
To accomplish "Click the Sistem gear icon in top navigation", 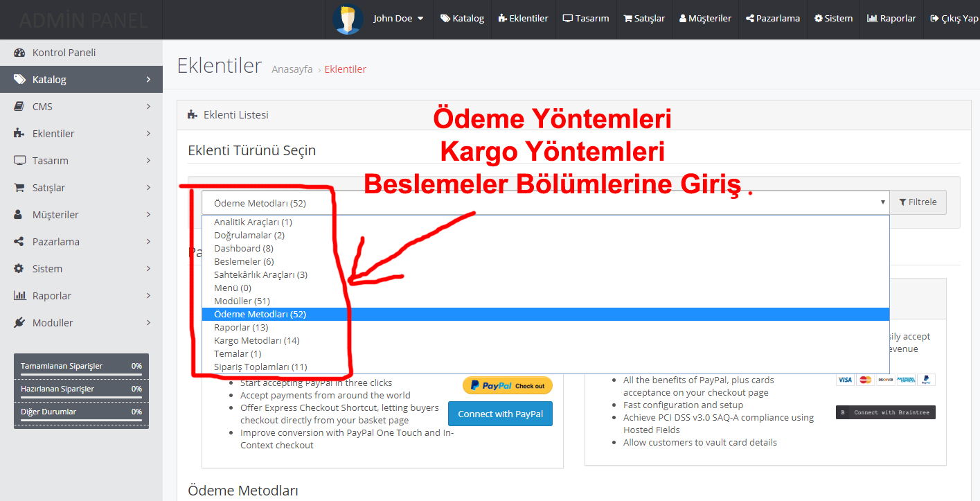I will [818, 17].
